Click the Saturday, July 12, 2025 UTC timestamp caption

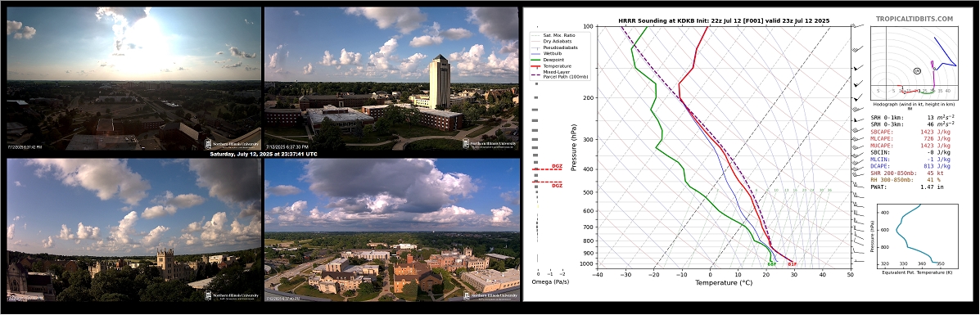(263, 154)
